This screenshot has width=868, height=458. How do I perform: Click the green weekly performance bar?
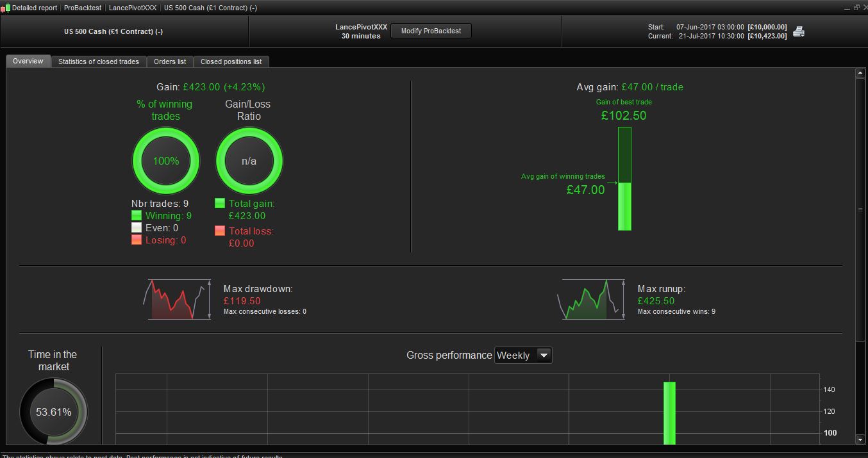669,413
